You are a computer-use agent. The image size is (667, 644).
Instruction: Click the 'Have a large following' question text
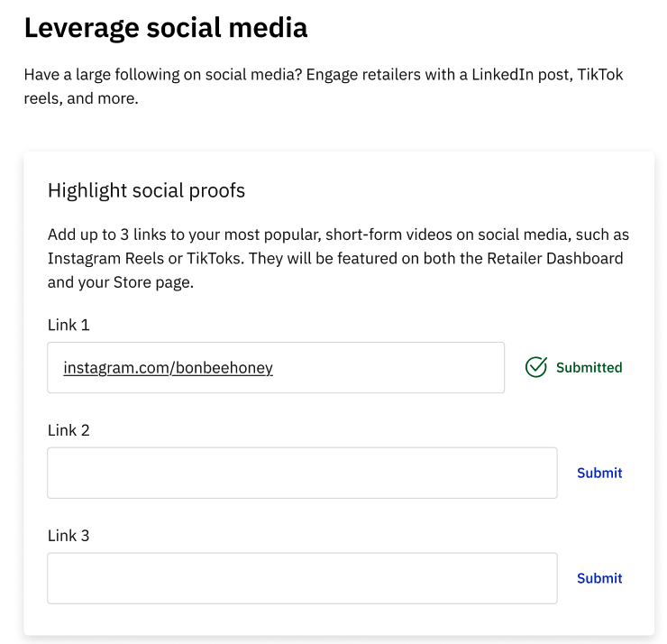pyautogui.click(x=163, y=75)
